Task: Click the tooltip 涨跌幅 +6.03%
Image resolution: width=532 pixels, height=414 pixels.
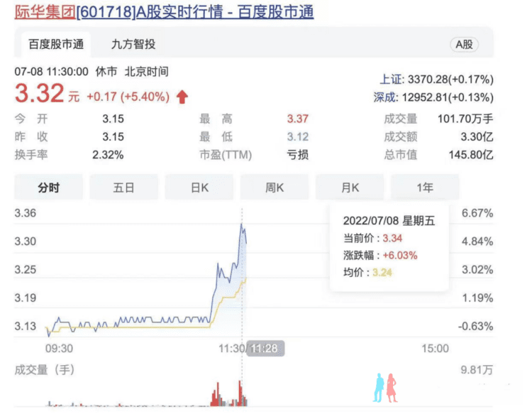Action: [380, 256]
